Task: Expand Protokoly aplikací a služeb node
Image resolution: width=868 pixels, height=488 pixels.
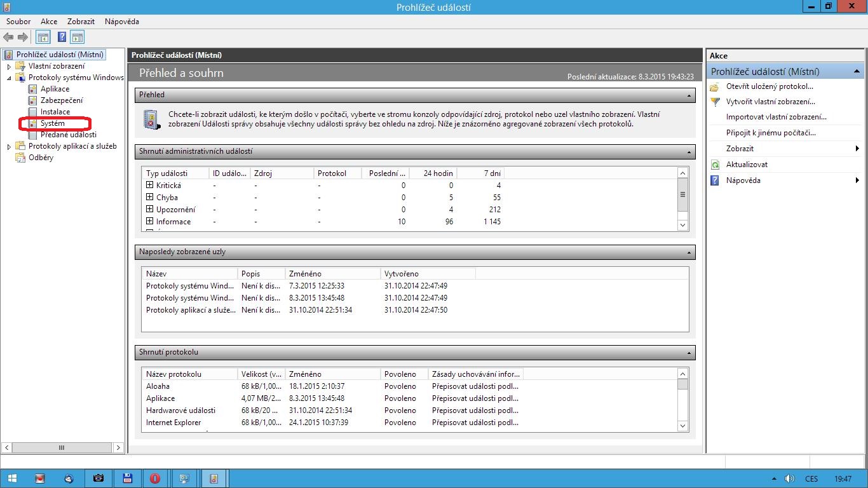Action: [x=9, y=146]
